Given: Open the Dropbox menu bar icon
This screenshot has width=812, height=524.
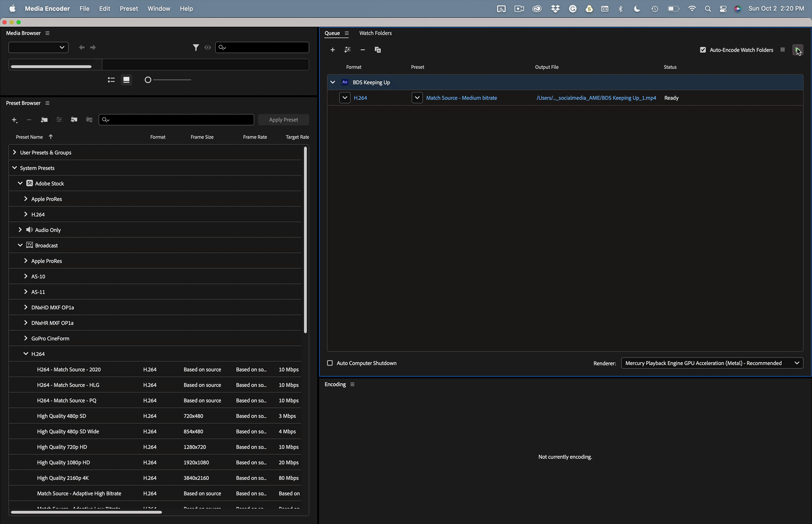Looking at the screenshot, I should [555, 9].
